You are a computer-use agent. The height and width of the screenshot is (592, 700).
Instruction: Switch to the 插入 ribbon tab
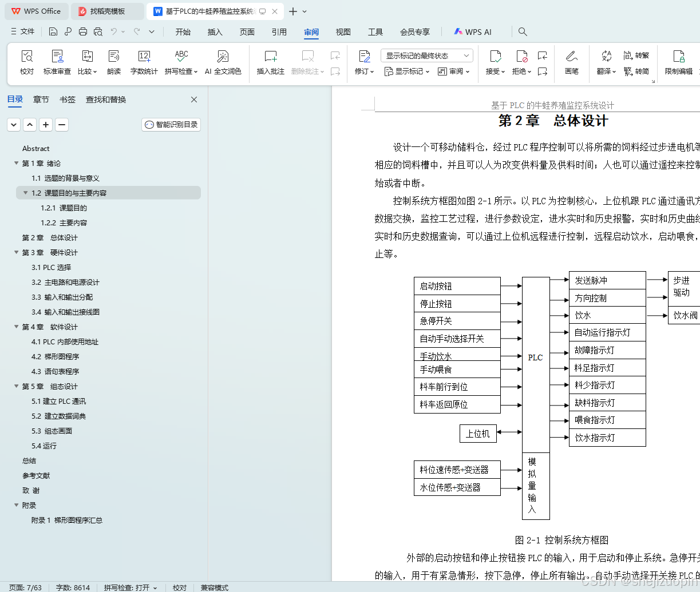(x=215, y=32)
